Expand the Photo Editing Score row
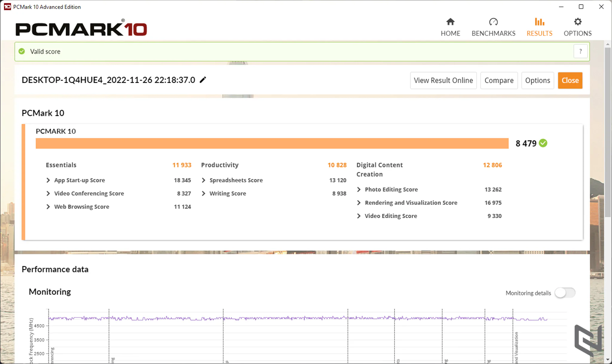The width and height of the screenshot is (612, 364). [359, 189]
